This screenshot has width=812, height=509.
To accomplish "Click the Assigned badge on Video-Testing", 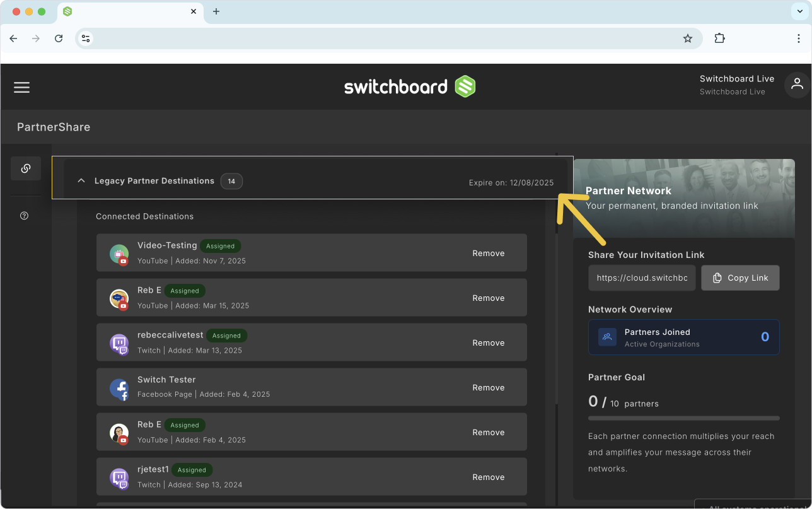I will click(x=221, y=247).
